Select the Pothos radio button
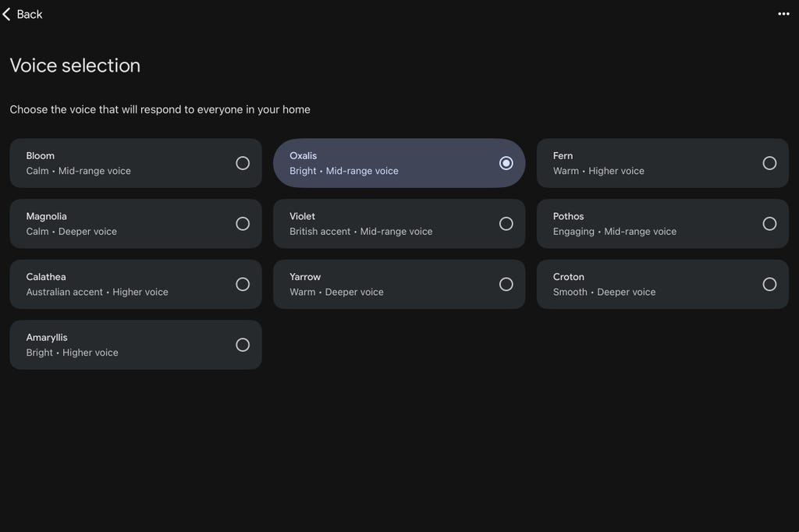799x532 pixels. 769,224
